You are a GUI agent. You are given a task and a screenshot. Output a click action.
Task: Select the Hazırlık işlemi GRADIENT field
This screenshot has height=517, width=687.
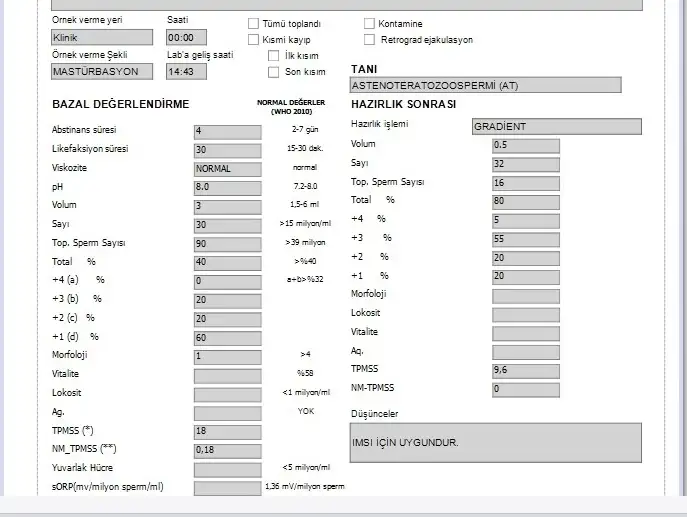click(556, 127)
